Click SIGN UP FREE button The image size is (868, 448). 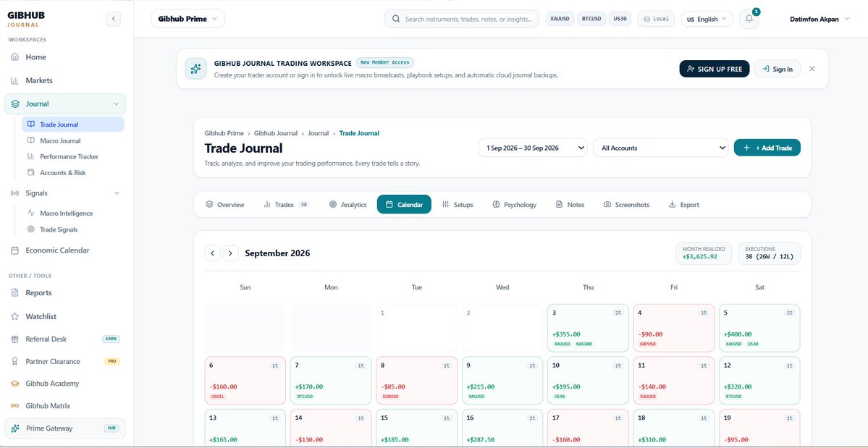715,69
